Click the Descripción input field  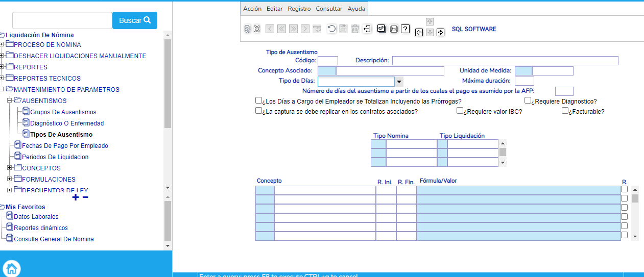click(505, 61)
